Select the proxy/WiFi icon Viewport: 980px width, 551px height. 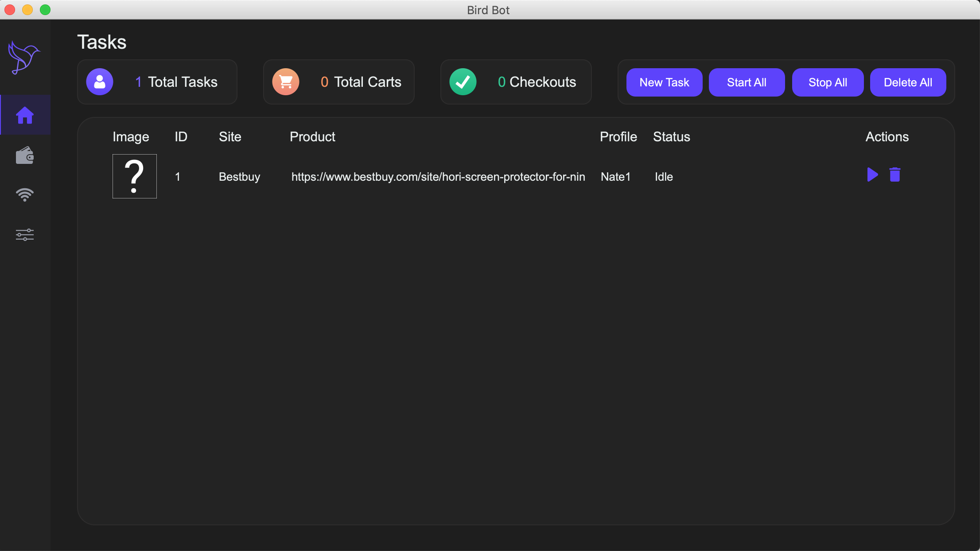point(25,194)
